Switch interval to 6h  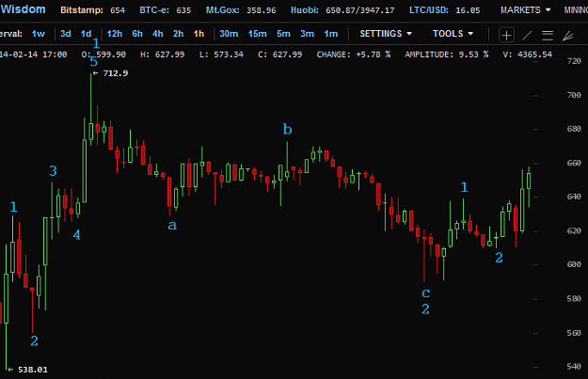click(x=137, y=34)
